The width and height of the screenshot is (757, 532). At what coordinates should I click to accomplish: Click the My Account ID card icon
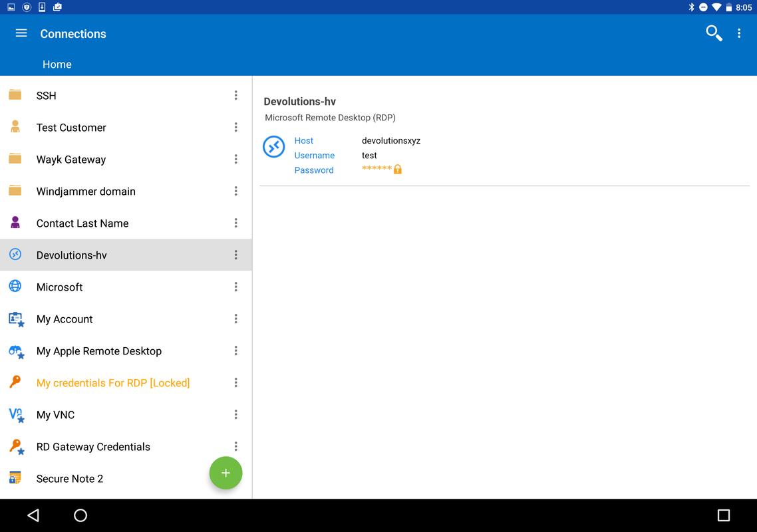coord(16,319)
